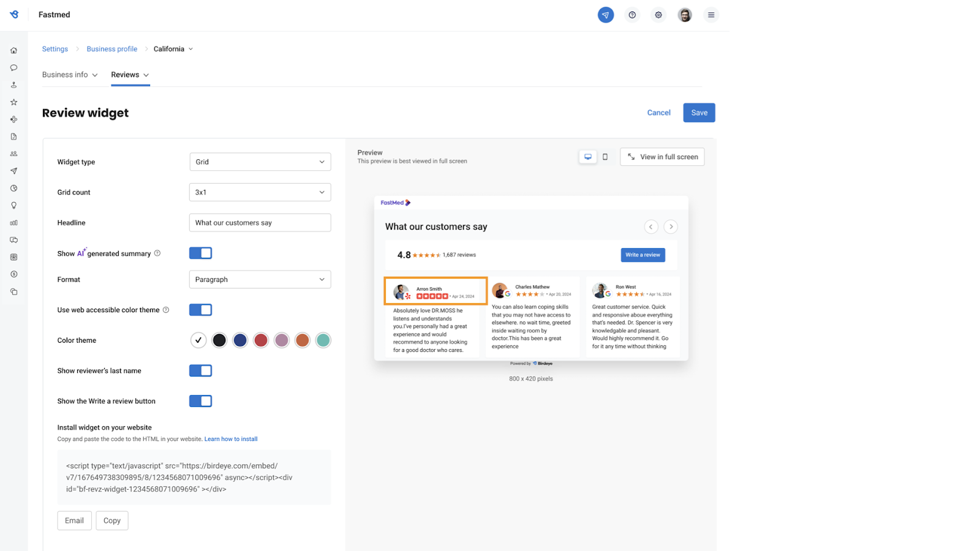This screenshot has height=551, width=980.
Task: Click the blue send icon in header
Action: point(606,15)
